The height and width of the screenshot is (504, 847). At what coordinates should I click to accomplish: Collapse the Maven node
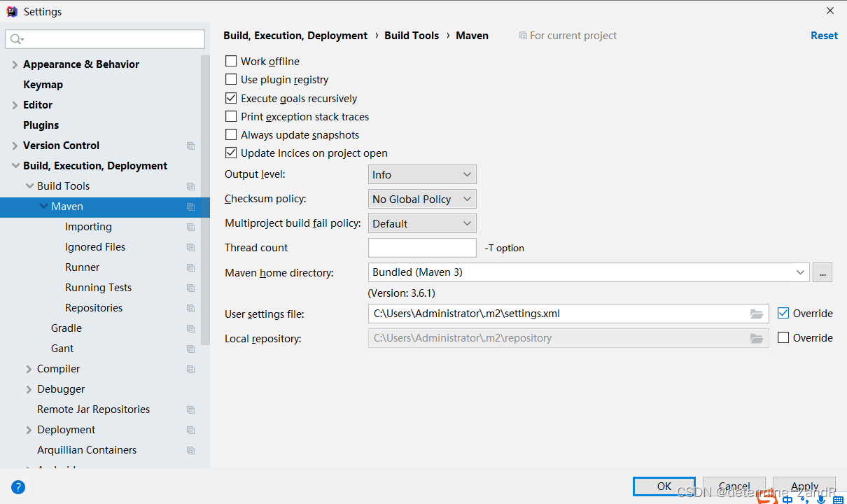(x=44, y=206)
